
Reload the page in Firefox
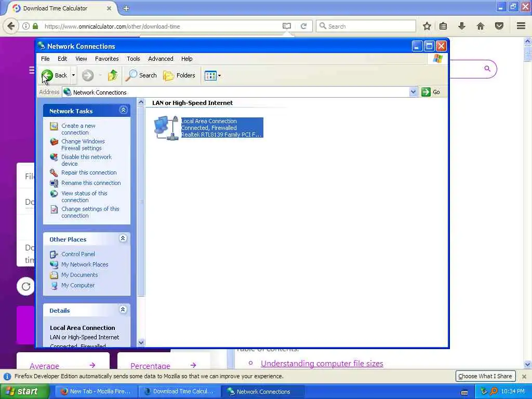tap(303, 26)
